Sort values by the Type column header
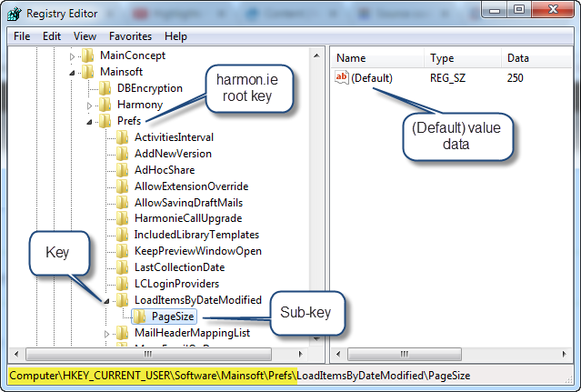 pyautogui.click(x=463, y=58)
